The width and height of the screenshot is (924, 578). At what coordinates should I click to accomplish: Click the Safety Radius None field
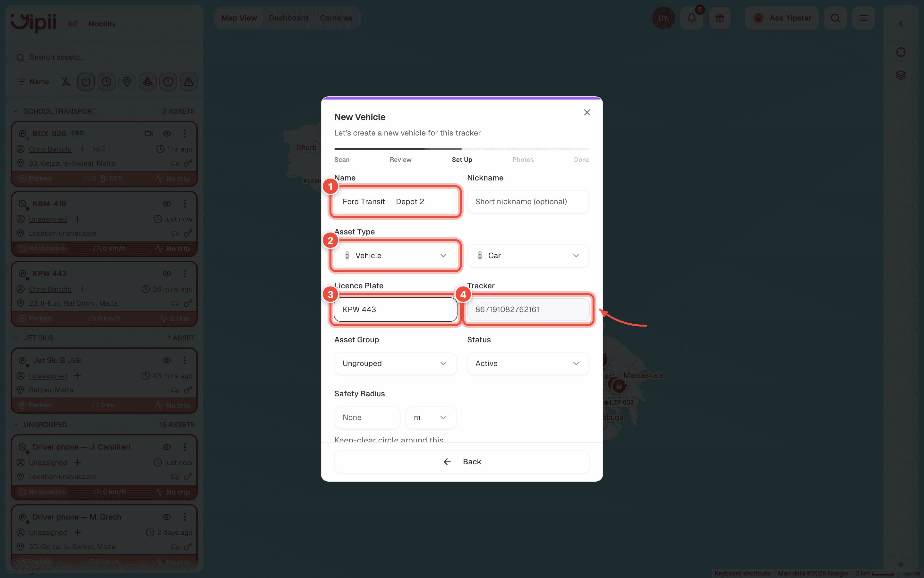[x=367, y=417]
